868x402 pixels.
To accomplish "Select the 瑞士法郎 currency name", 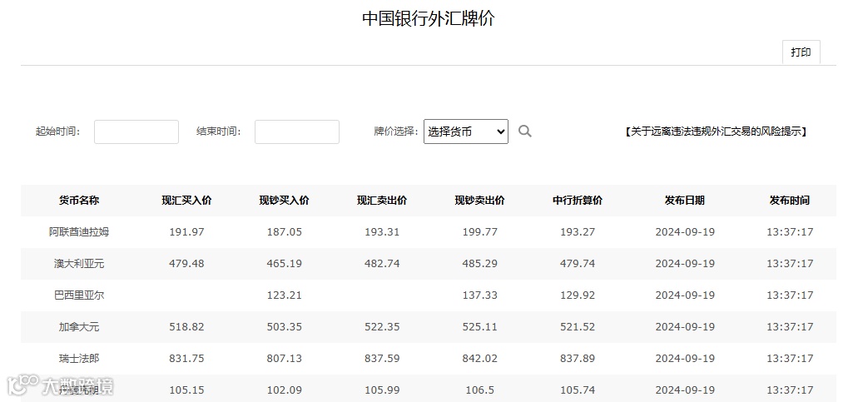I will coord(79,358).
